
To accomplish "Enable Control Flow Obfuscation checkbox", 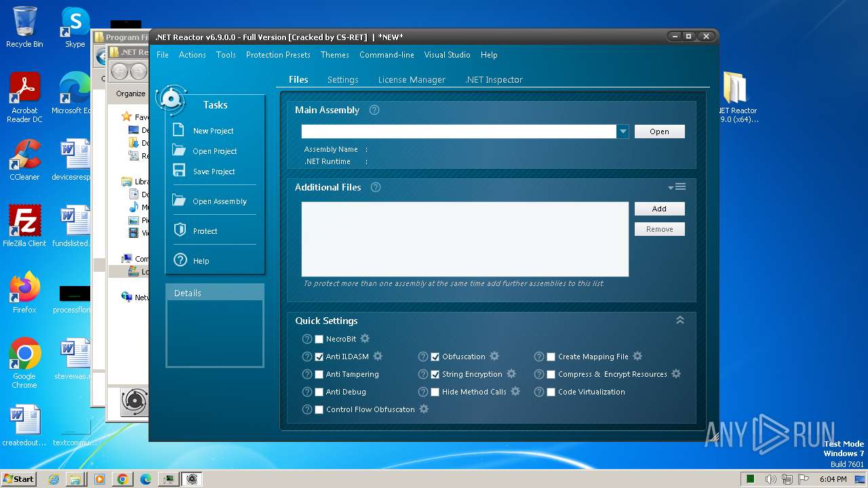I will coord(319,409).
